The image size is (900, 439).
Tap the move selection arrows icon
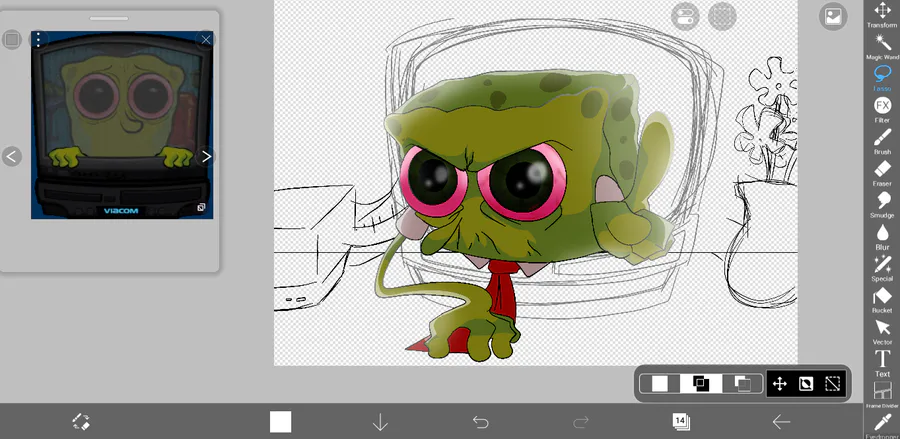click(x=779, y=383)
